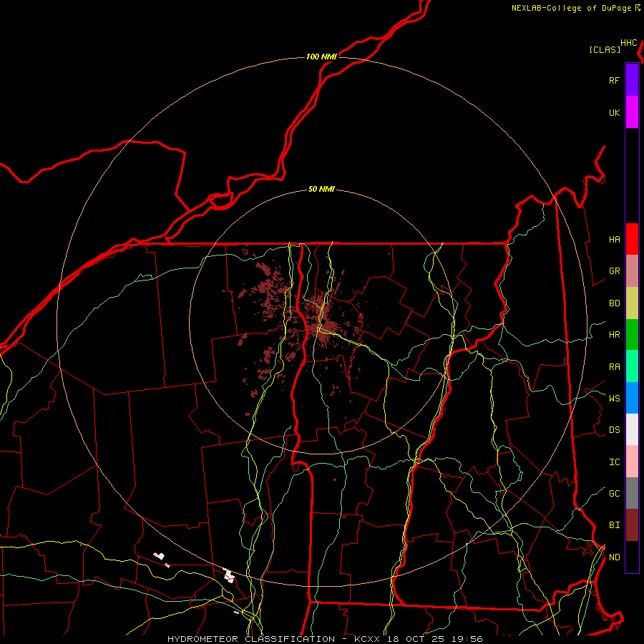Click the dark red BI legend swatch

(x=632, y=525)
